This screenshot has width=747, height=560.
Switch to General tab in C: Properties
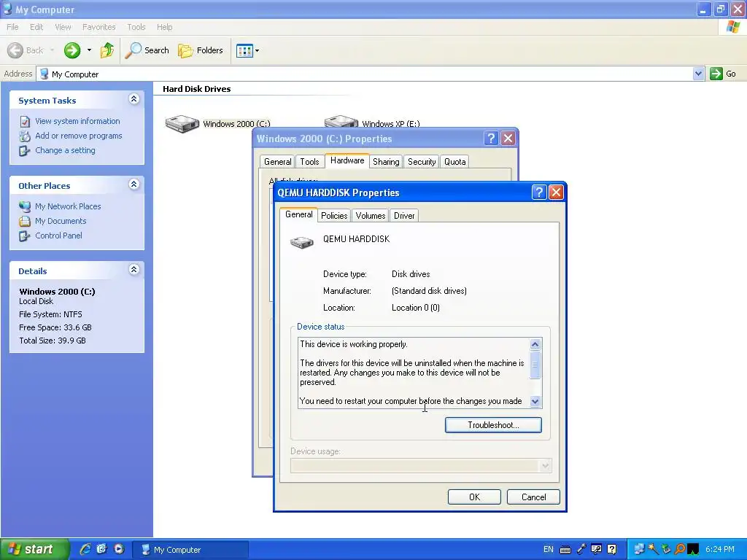tap(277, 162)
